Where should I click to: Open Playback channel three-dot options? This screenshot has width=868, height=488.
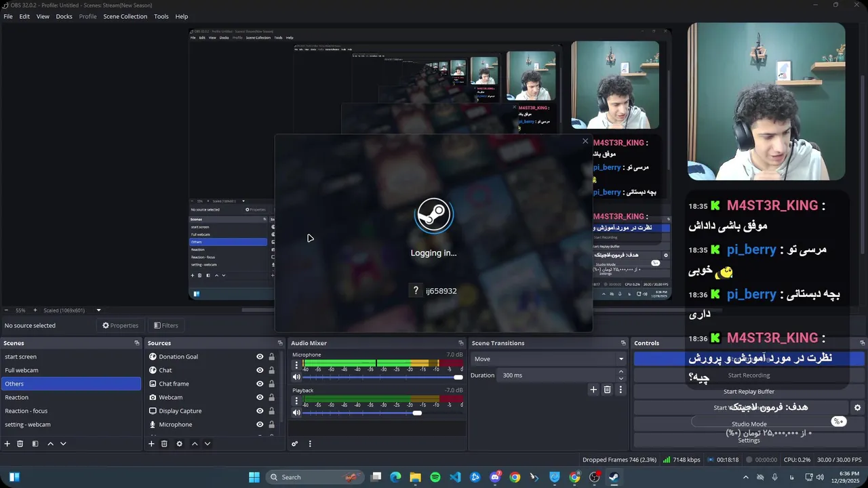296,401
